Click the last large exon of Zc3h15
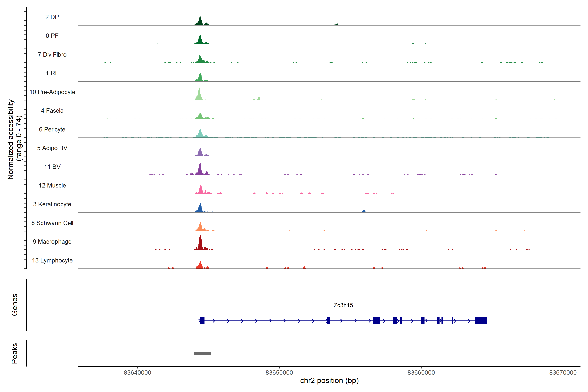The image size is (588, 392). (481, 320)
